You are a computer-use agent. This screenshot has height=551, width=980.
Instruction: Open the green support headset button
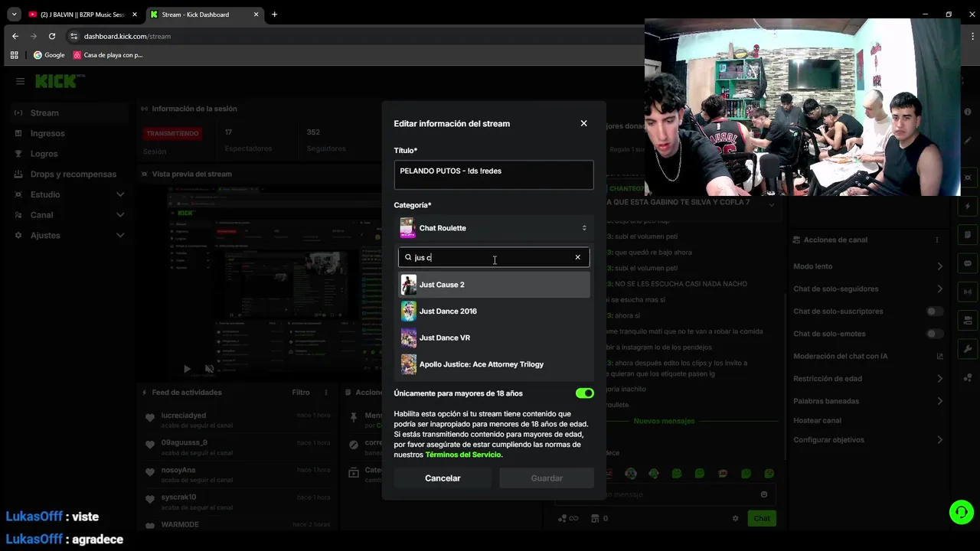click(961, 512)
